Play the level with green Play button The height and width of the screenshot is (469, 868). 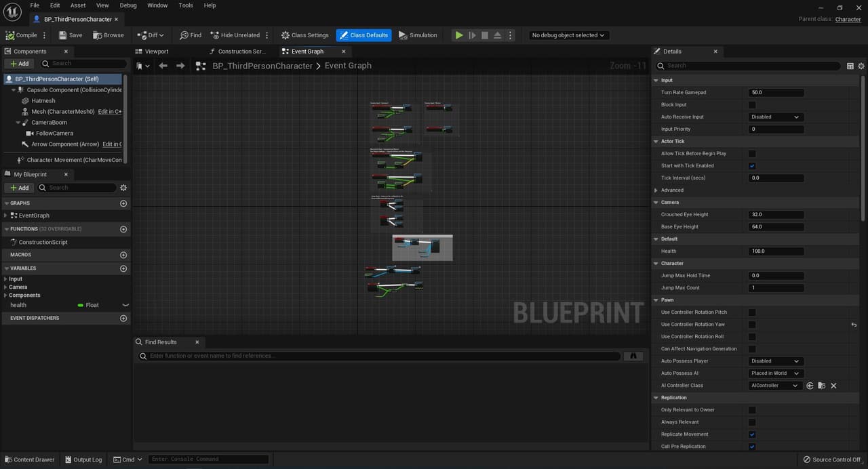459,35
